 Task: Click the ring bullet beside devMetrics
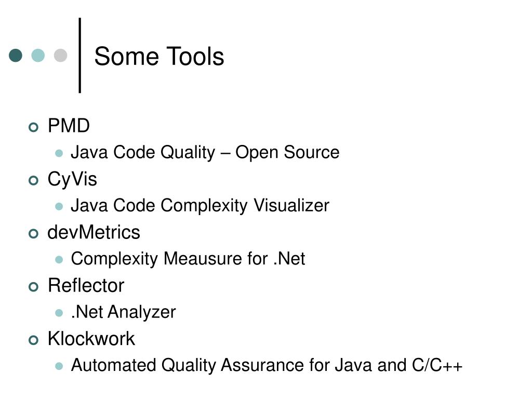(34, 233)
